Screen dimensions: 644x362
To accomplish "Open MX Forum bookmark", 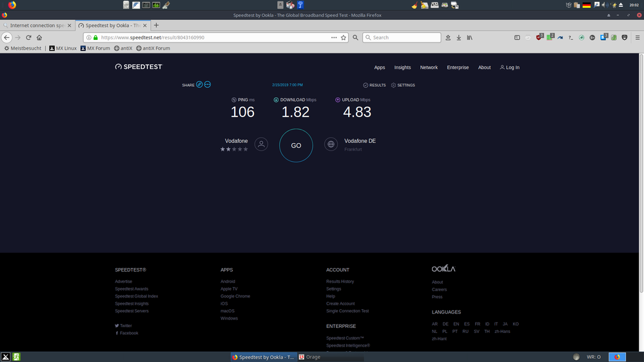I will pos(95,48).
